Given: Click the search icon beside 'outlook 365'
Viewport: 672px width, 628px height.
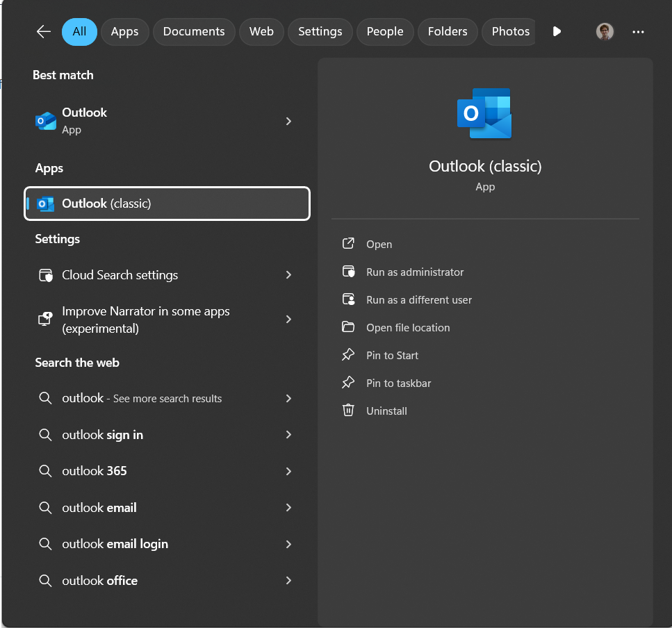Looking at the screenshot, I should (x=45, y=471).
